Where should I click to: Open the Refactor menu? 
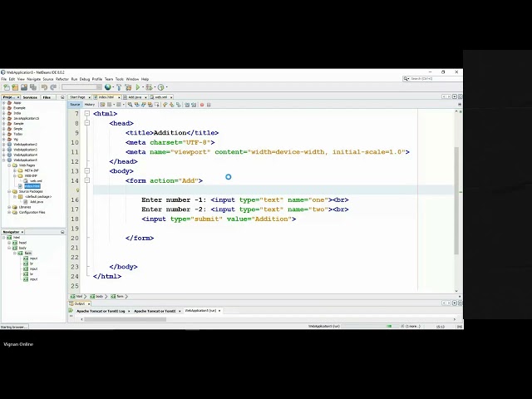[x=62, y=79]
